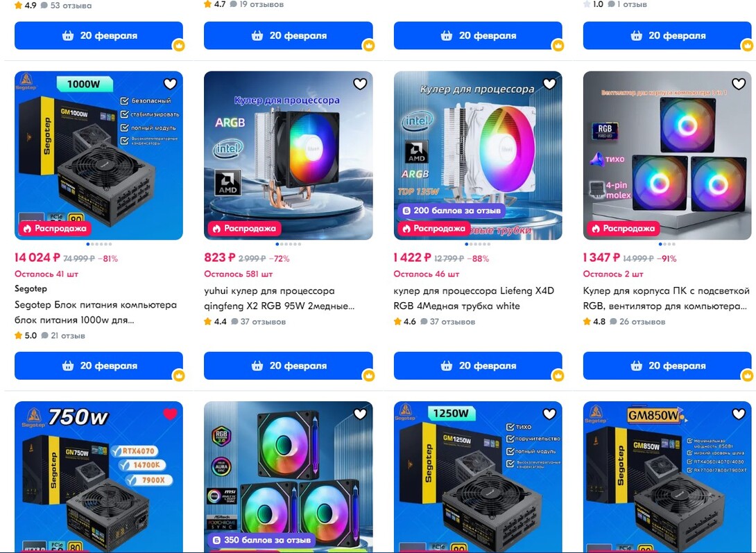Open yuhui qingfeng X2 RGB cooler title
756x553 pixels.
point(279,298)
